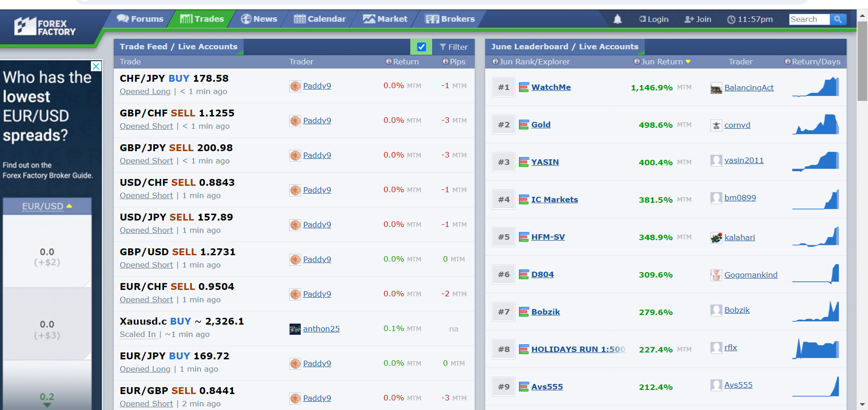Click the 0.0 (+$2) spread entry
The image size is (868, 410).
[47, 257]
